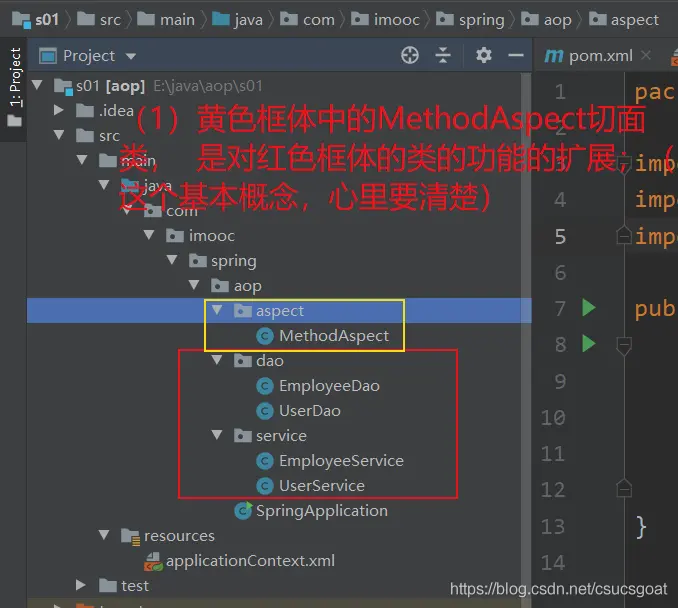Select the .idea folder
This screenshot has height=608, width=678.
[x=105, y=111]
